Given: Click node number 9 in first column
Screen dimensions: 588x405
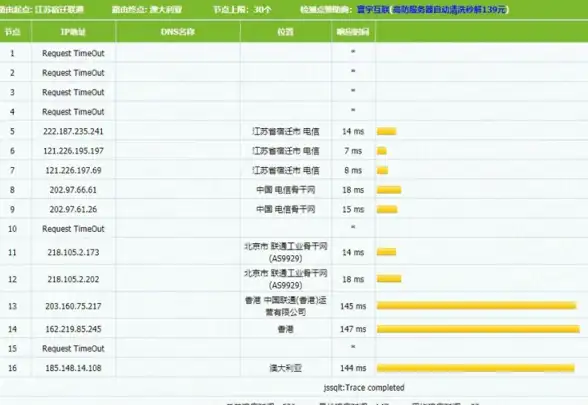Looking at the screenshot, I should point(12,209).
